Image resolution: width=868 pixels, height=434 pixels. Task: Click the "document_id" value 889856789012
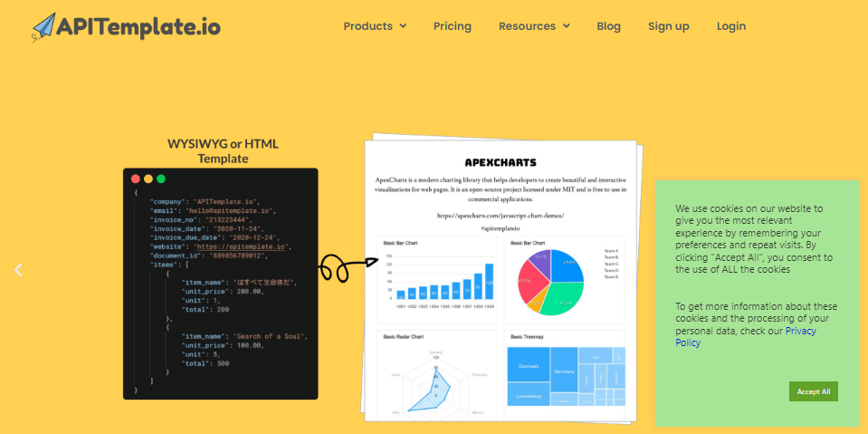click(237, 256)
